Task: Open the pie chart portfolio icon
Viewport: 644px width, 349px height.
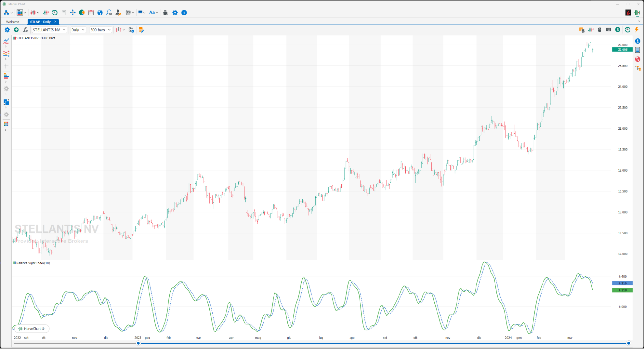Action: tap(82, 13)
